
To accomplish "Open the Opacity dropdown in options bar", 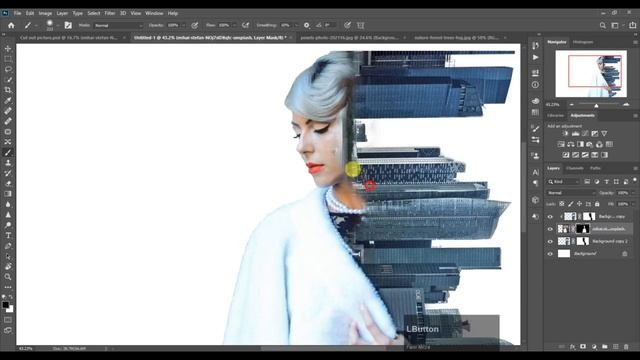I will coord(184,25).
